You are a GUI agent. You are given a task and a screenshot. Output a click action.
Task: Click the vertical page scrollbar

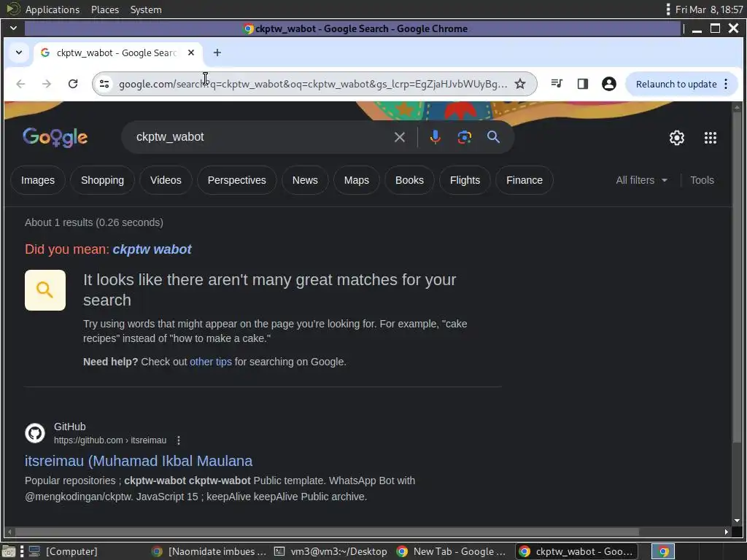737,276
